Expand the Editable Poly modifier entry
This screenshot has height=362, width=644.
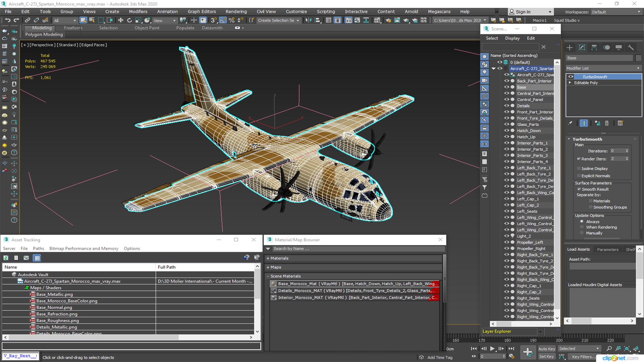570,83
